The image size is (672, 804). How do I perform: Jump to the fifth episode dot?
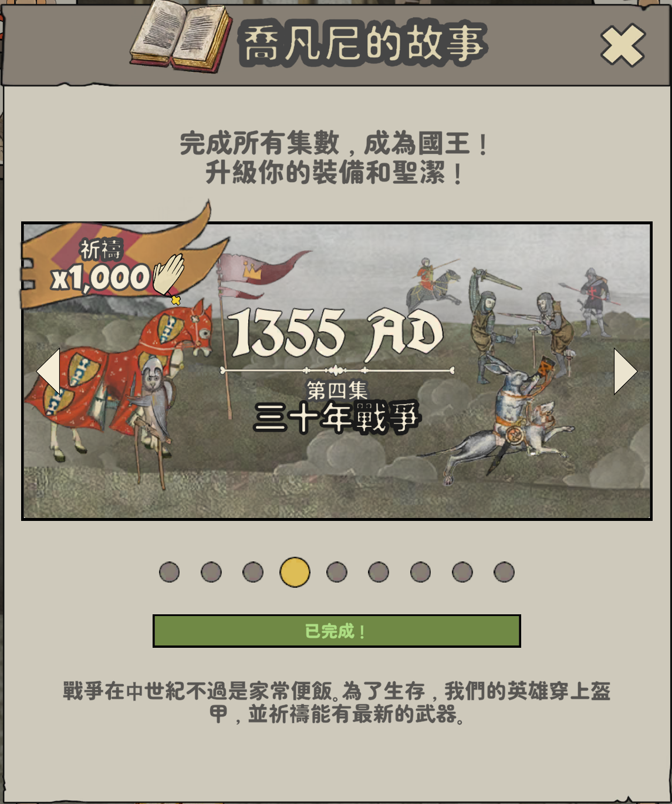(x=337, y=572)
